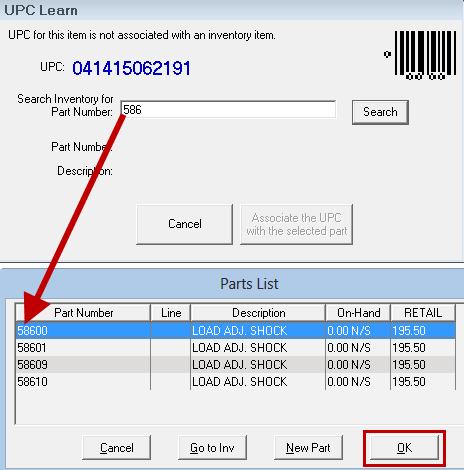The height and width of the screenshot is (470, 464).
Task: Click the Line column header
Action: [x=171, y=313]
